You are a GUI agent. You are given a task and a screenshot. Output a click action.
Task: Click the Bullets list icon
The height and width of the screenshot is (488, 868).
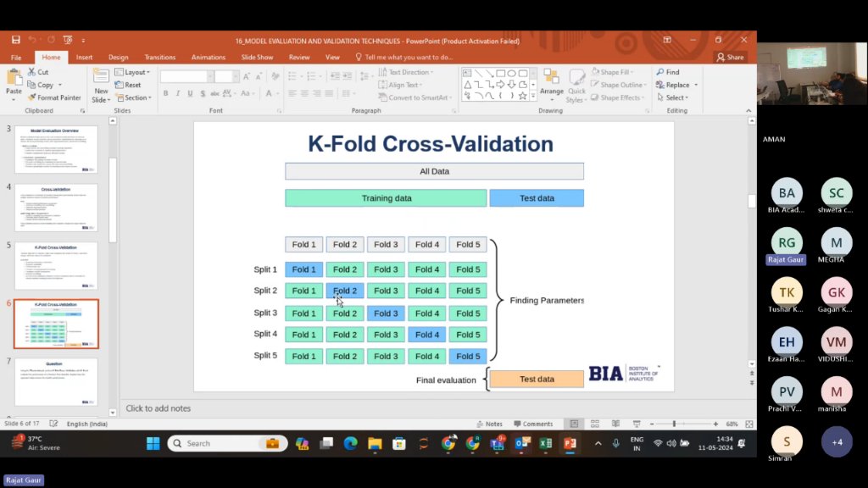[292, 76]
